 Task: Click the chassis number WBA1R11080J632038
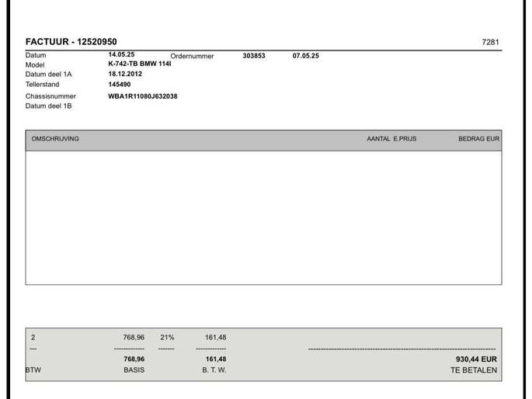pos(143,96)
